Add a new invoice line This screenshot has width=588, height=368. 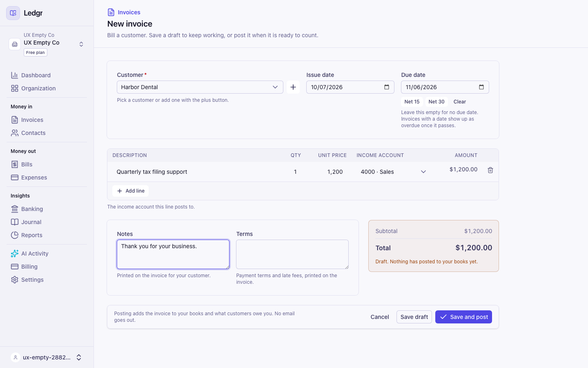131,191
